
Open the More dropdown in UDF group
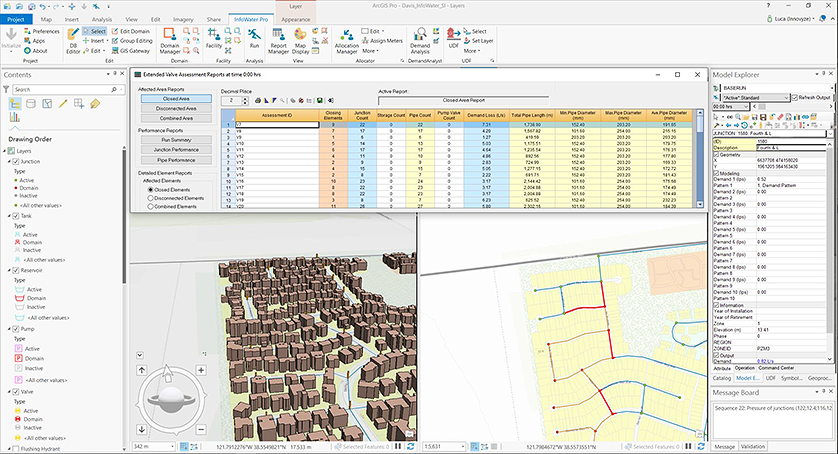pyautogui.click(x=472, y=51)
